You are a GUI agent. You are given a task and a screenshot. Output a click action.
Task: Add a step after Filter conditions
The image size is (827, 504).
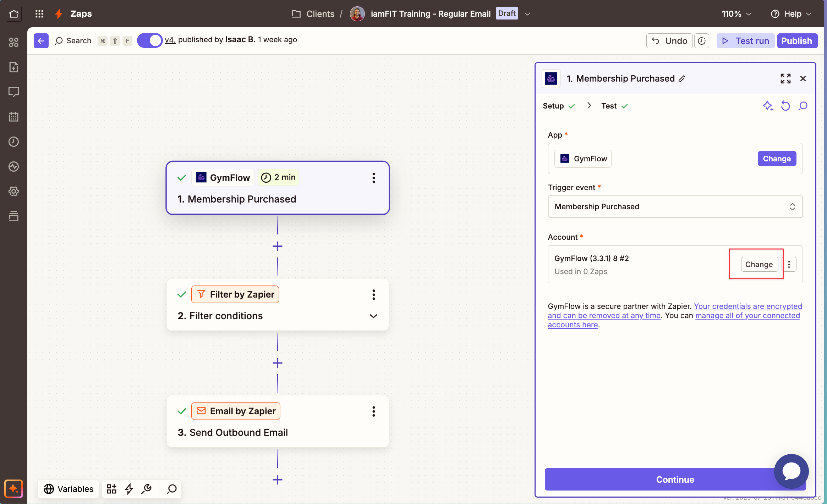[278, 363]
